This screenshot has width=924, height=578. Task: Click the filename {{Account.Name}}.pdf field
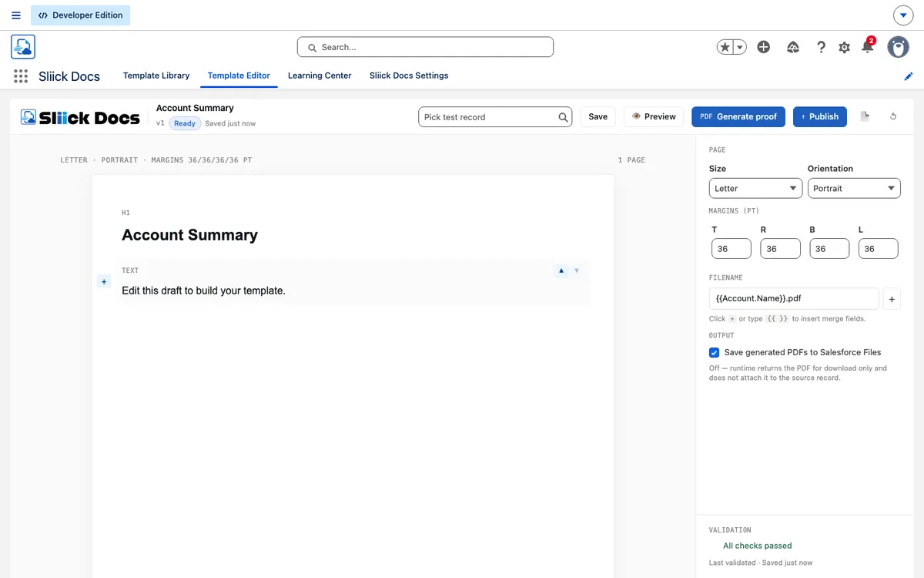(x=794, y=298)
